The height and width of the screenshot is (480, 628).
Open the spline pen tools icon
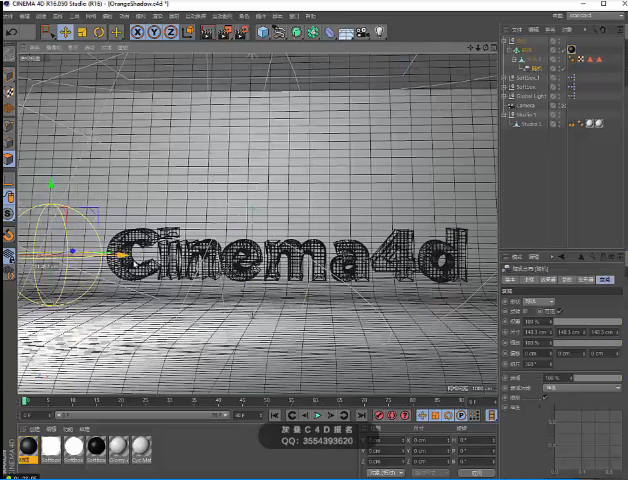(279, 32)
